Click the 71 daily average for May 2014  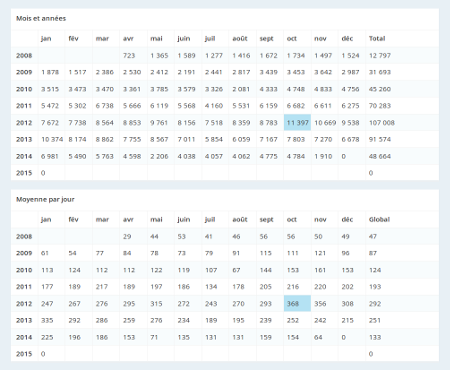click(x=154, y=337)
